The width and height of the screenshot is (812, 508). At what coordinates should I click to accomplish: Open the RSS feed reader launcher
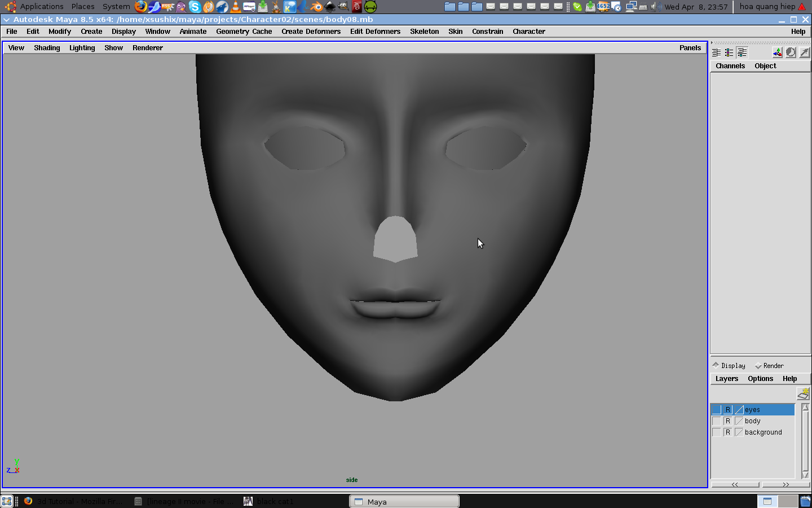coord(167,7)
